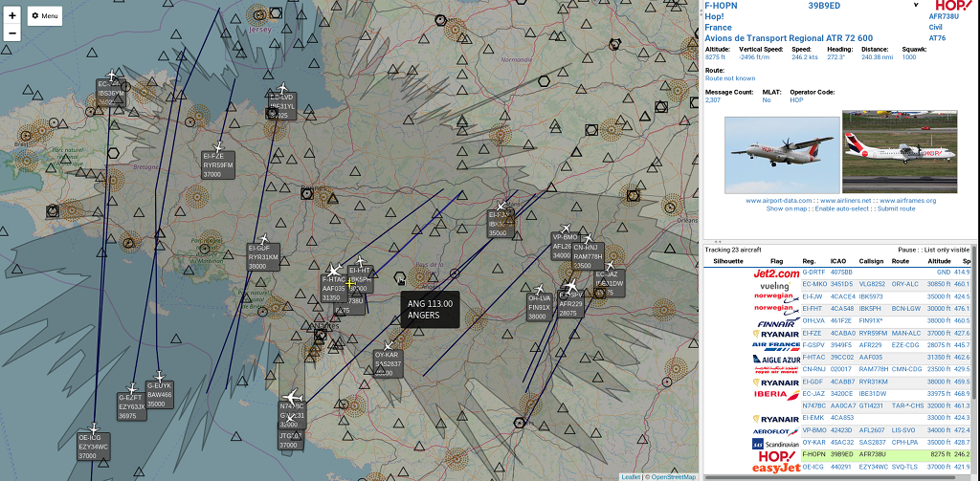This screenshot has height=481, width=980.
Task: Sort the list by Altitude column header
Action: click(x=939, y=261)
